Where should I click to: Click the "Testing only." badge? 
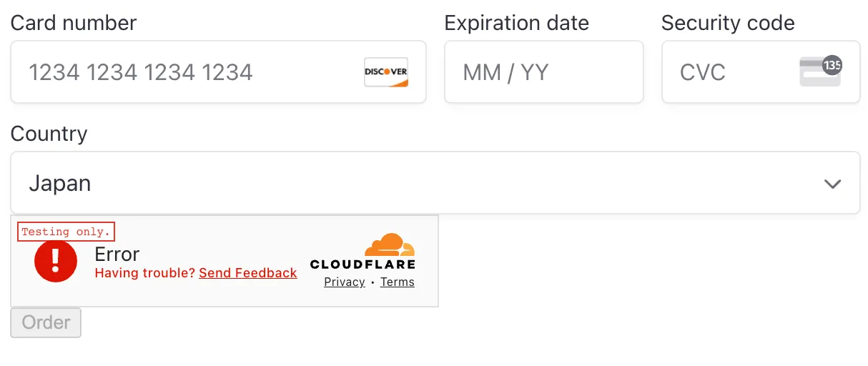(66, 232)
